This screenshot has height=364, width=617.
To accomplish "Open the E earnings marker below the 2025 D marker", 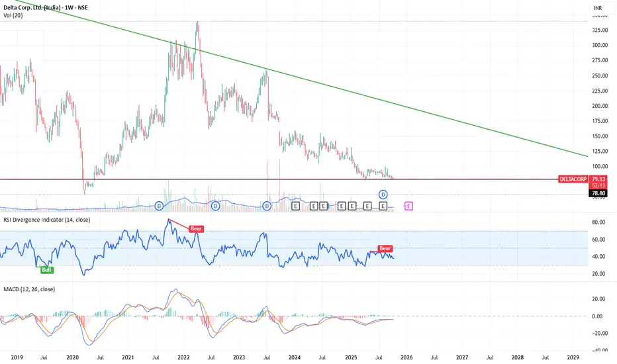I will click(x=383, y=206).
